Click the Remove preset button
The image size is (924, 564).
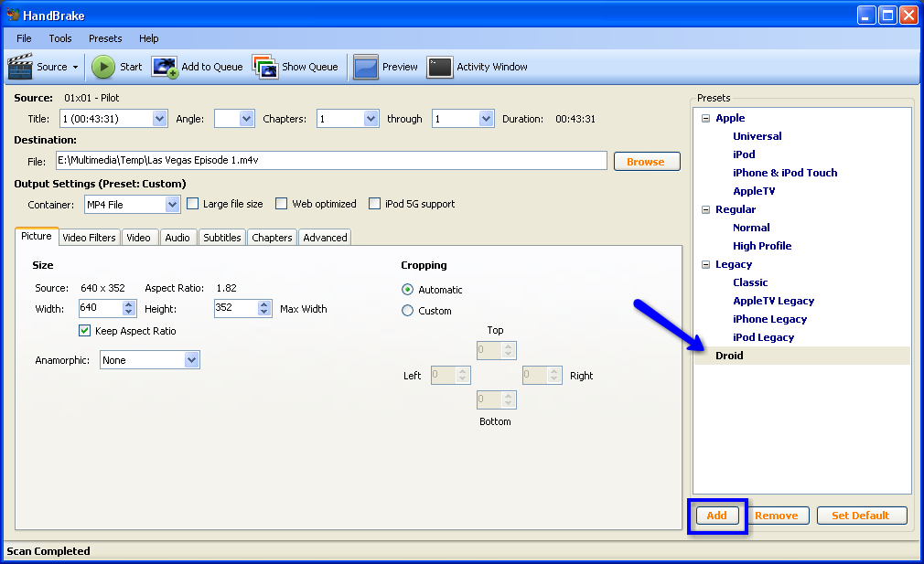pos(776,516)
